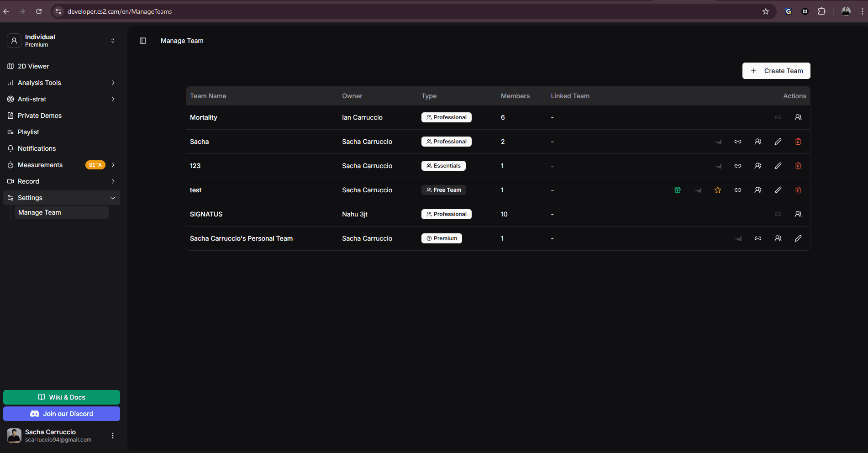Click the Join our Discord button

[62, 414]
